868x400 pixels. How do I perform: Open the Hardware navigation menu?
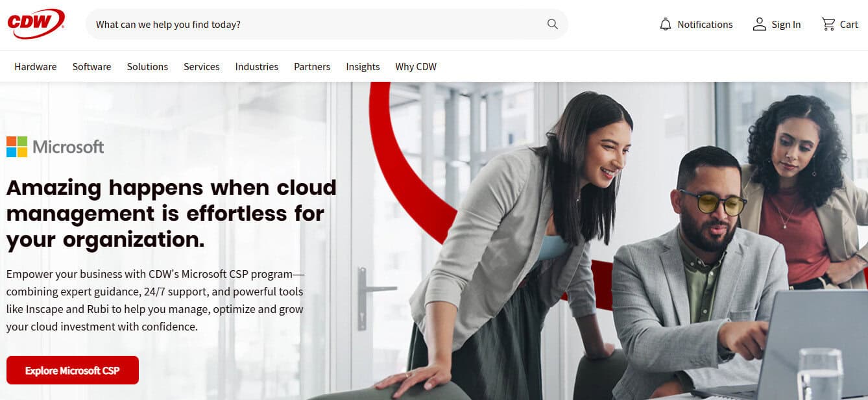(35, 66)
